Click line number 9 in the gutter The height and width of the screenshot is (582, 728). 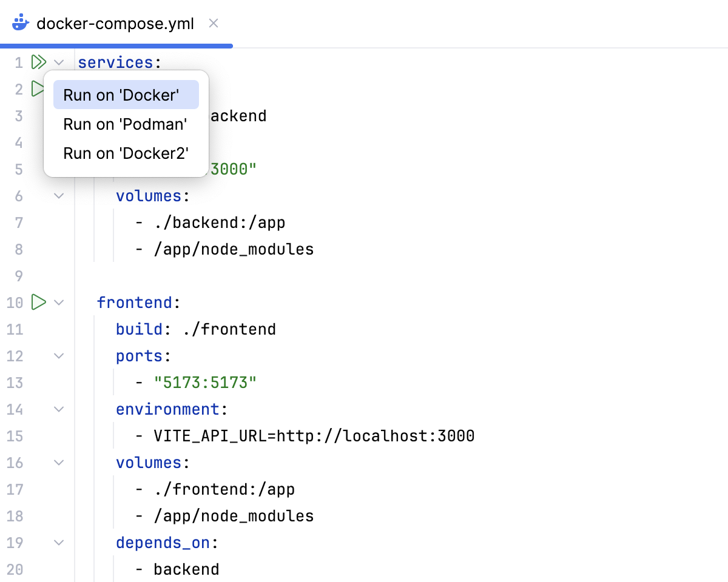[x=18, y=276]
